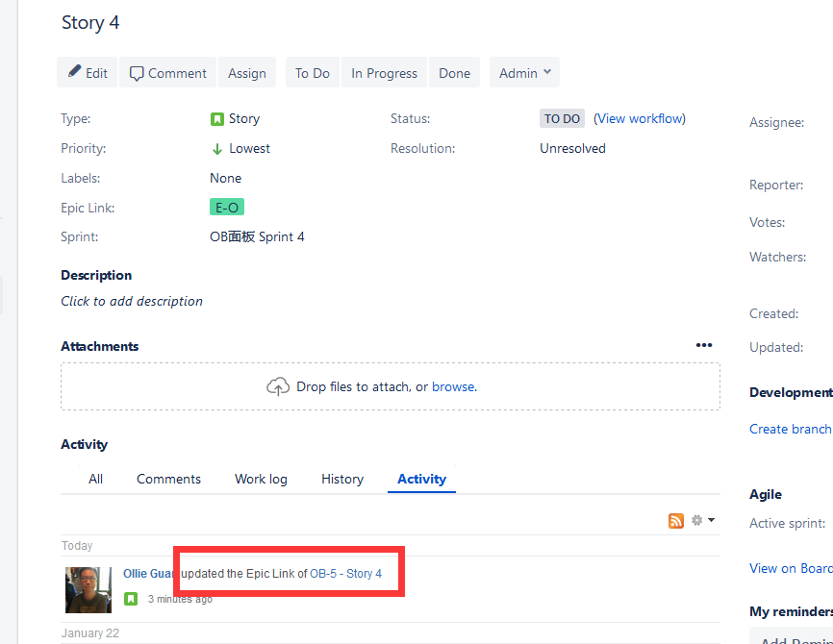Image resolution: width=833 pixels, height=644 pixels.
Task: Click to add a description
Action: coord(132,301)
